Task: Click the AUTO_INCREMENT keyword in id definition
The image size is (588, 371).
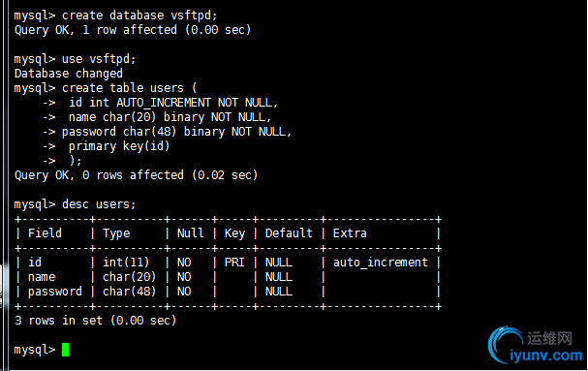Action: tap(164, 103)
